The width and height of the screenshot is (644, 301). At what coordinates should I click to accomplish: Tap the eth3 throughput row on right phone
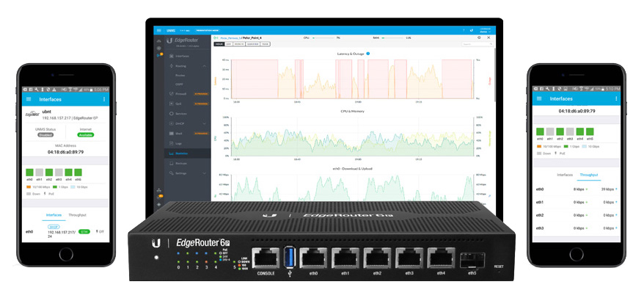tap(577, 228)
